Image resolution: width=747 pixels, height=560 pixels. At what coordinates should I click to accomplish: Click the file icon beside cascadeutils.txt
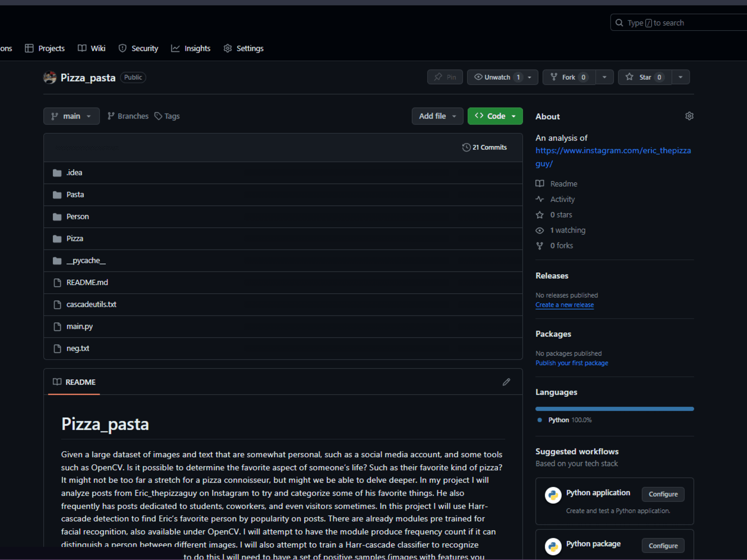pos(57,305)
